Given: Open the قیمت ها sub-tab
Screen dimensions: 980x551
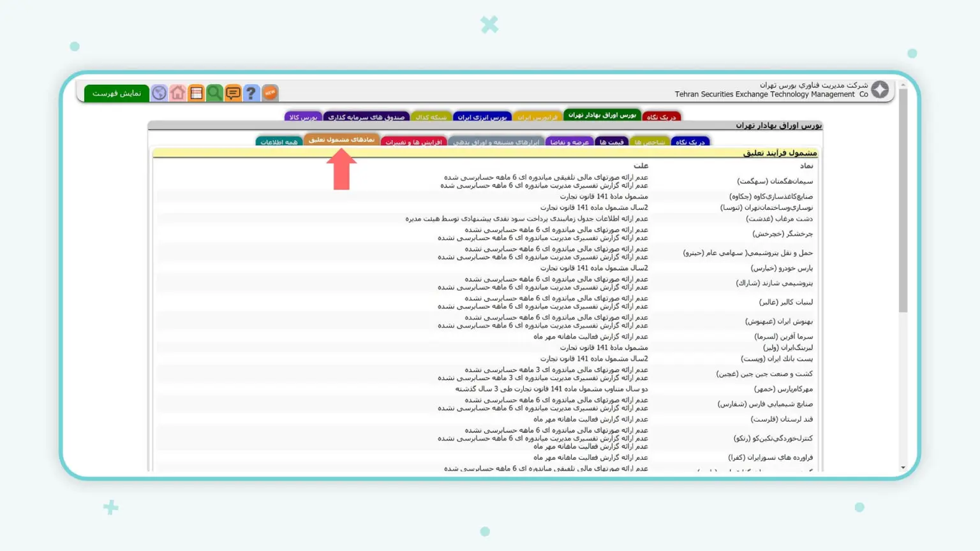Looking at the screenshot, I should click(611, 142).
